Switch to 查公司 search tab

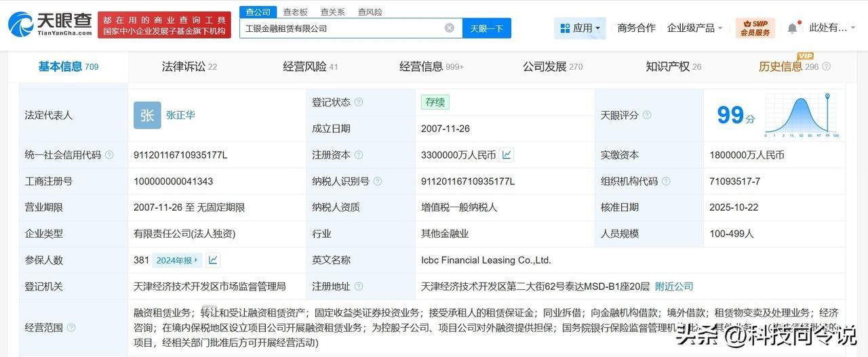tap(258, 12)
